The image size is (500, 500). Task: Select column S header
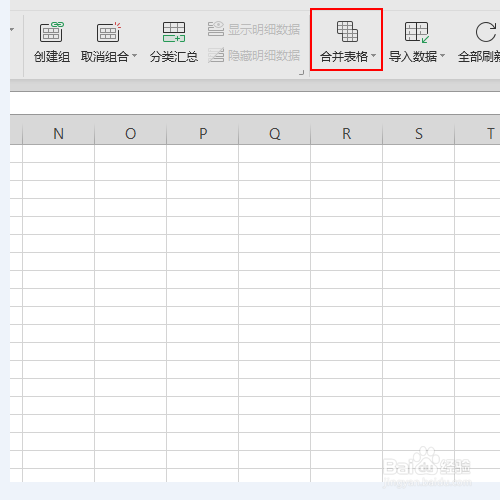coord(419,134)
